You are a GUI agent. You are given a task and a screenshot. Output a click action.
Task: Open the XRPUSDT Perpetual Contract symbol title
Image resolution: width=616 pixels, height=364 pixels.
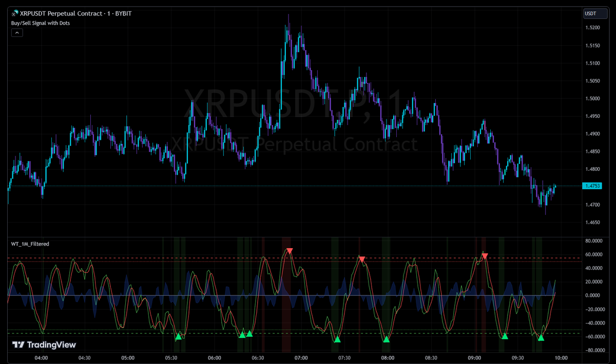click(75, 13)
